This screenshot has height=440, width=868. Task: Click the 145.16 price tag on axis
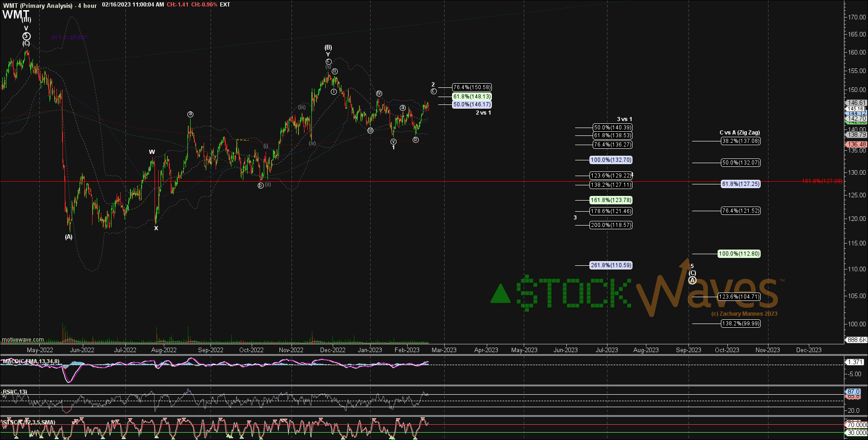coord(856,109)
